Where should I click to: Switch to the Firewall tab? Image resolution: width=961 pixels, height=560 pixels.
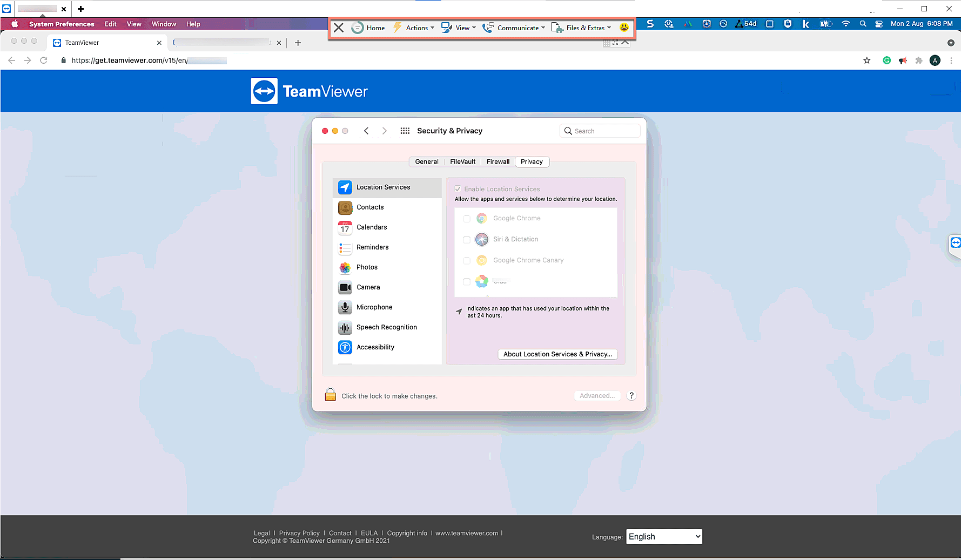[498, 161]
